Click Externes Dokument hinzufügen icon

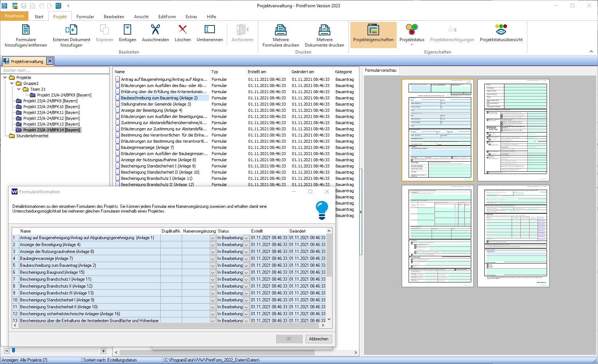(71, 30)
